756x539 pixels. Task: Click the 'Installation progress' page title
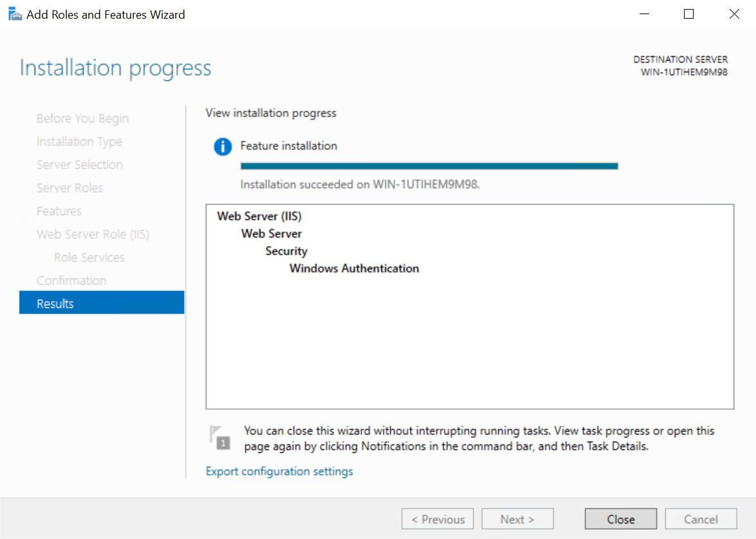click(x=115, y=68)
